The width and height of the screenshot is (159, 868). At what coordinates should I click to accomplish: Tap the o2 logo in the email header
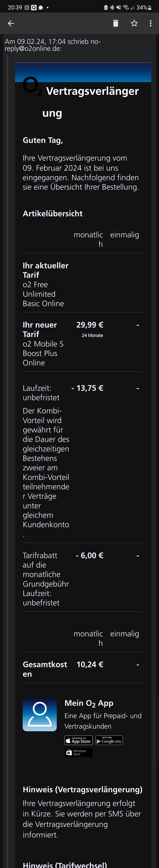coord(32,86)
